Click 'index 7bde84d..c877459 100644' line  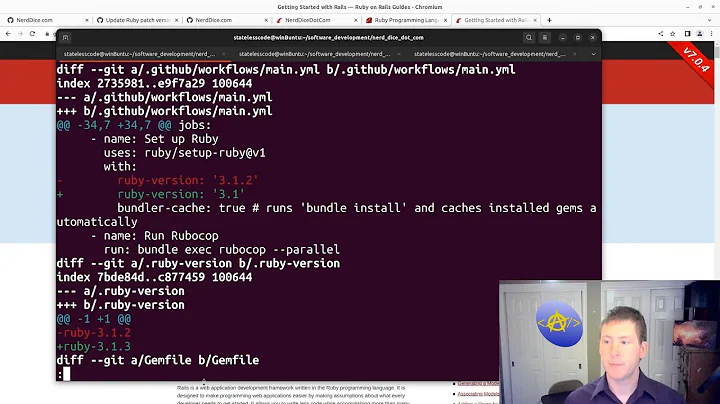(x=154, y=277)
